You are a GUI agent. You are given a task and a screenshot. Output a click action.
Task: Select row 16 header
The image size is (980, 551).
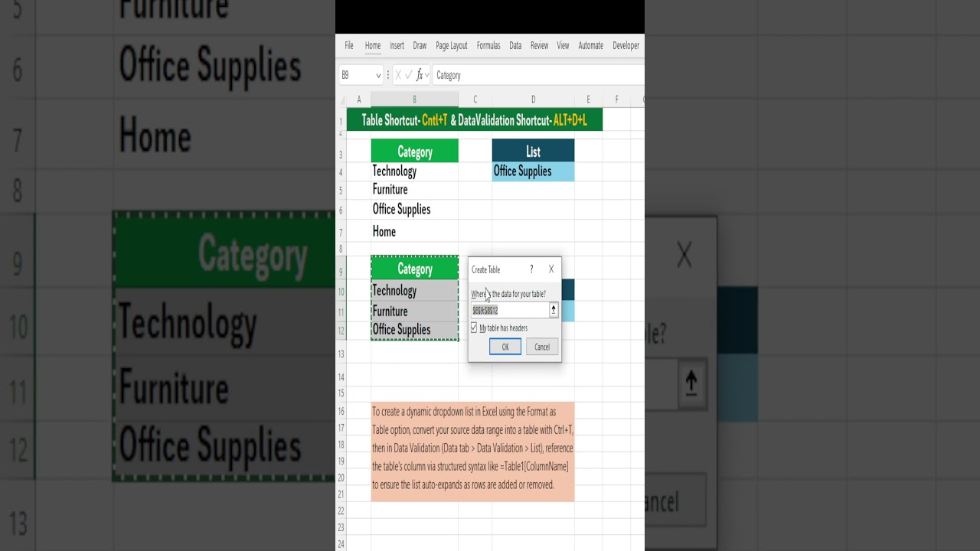tap(341, 412)
